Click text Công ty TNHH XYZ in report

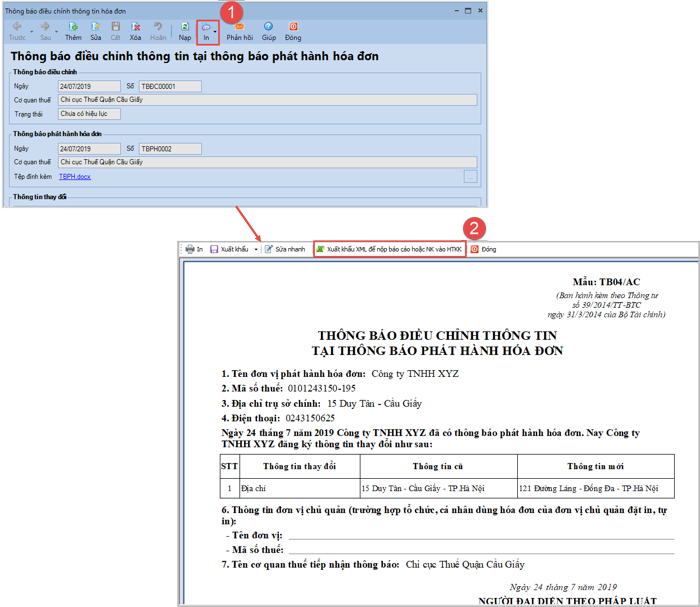[x=415, y=374]
